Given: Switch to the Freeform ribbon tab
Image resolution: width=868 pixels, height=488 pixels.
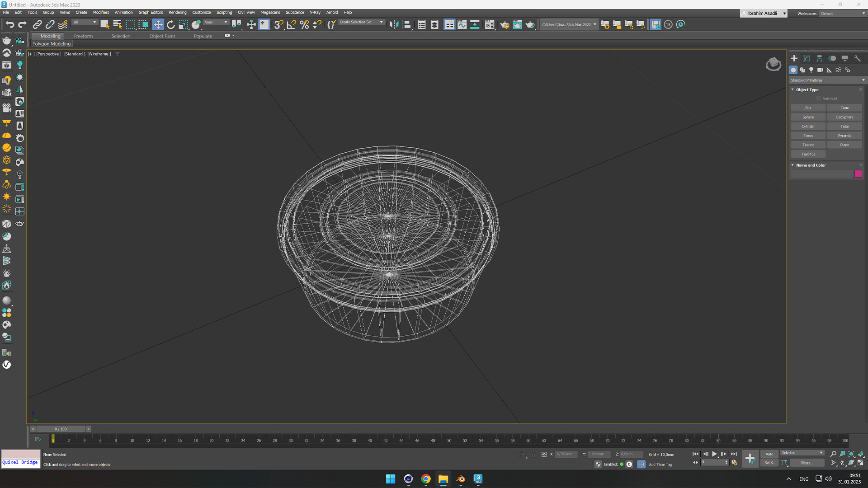Looking at the screenshot, I should click(83, 36).
